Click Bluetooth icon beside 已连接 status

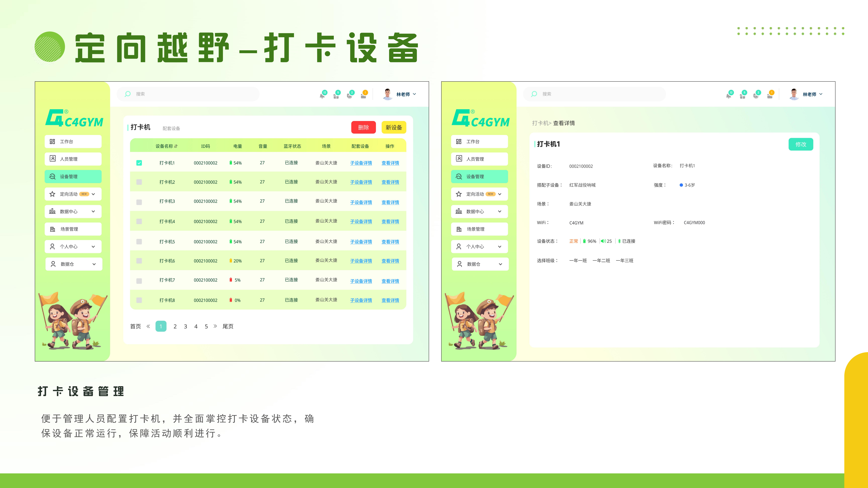(619, 241)
